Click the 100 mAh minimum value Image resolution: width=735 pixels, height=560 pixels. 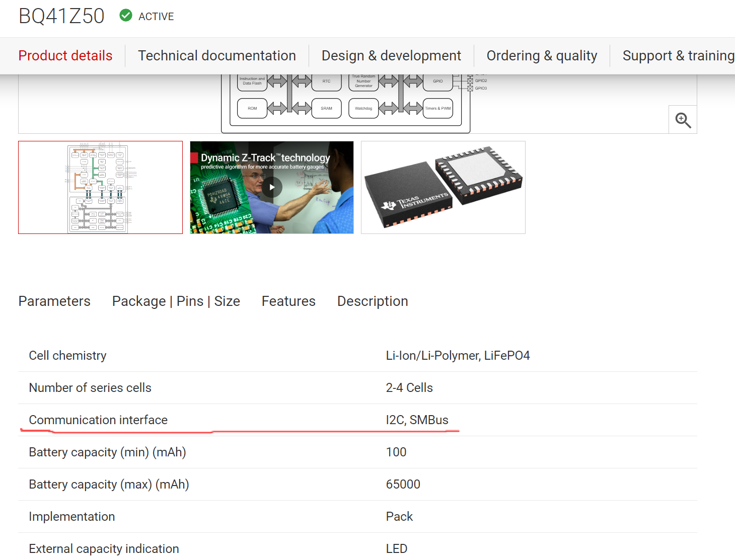click(396, 452)
